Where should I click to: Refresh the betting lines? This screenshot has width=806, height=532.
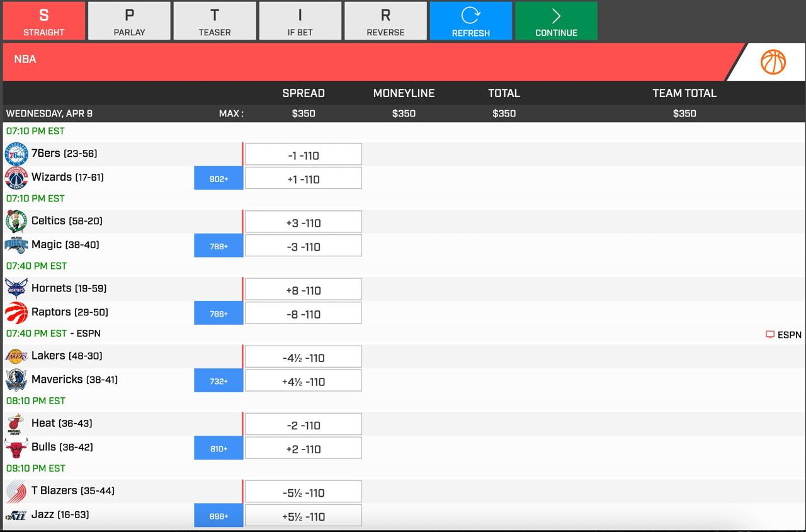[471, 21]
